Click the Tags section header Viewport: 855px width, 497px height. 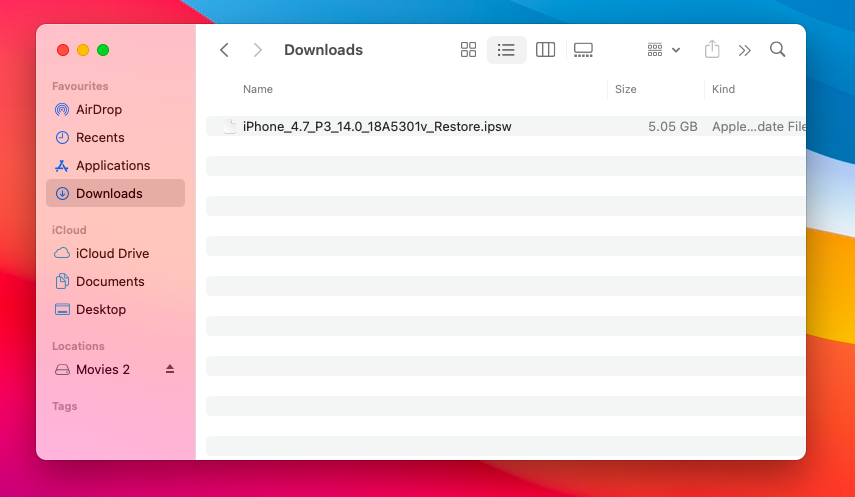pyautogui.click(x=64, y=406)
